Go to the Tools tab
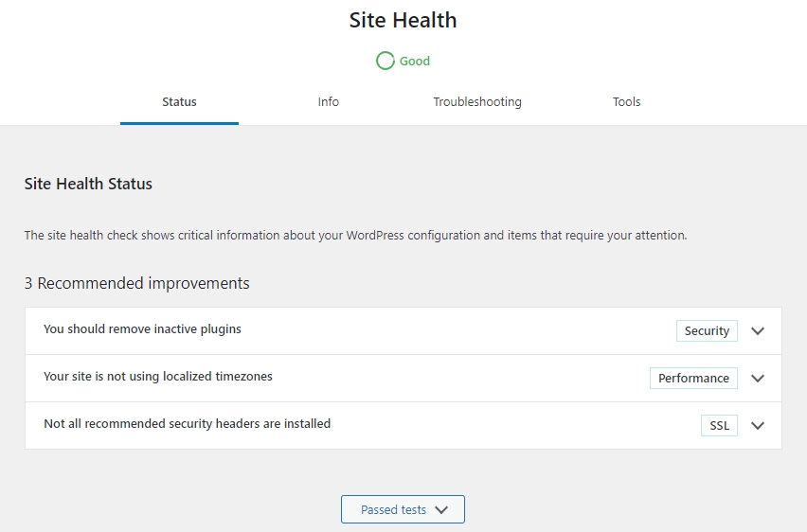This screenshot has height=532, width=807. (626, 102)
